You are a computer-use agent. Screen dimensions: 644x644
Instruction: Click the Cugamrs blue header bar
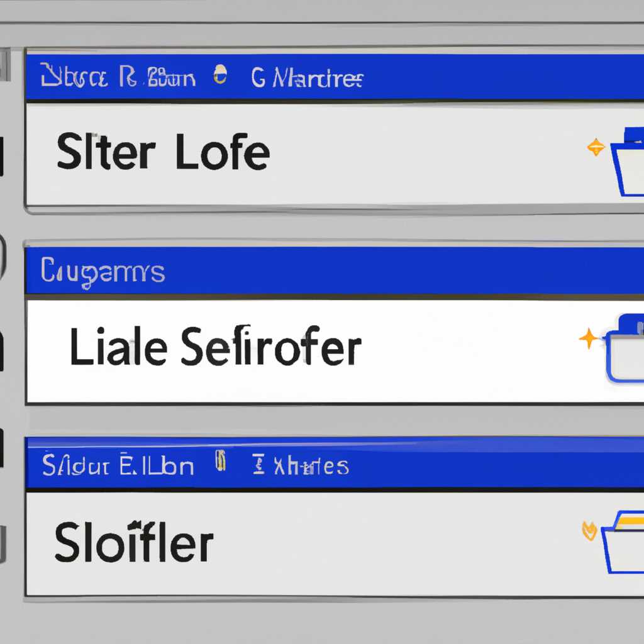335,270
